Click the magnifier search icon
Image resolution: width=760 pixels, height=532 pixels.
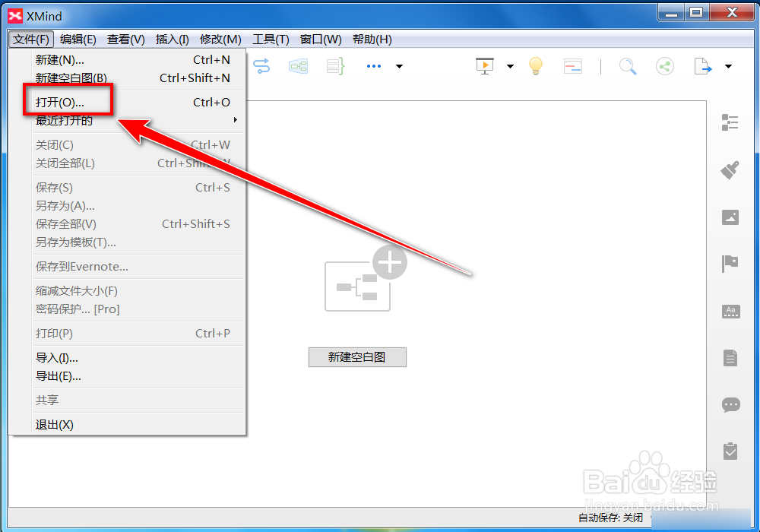[x=628, y=66]
